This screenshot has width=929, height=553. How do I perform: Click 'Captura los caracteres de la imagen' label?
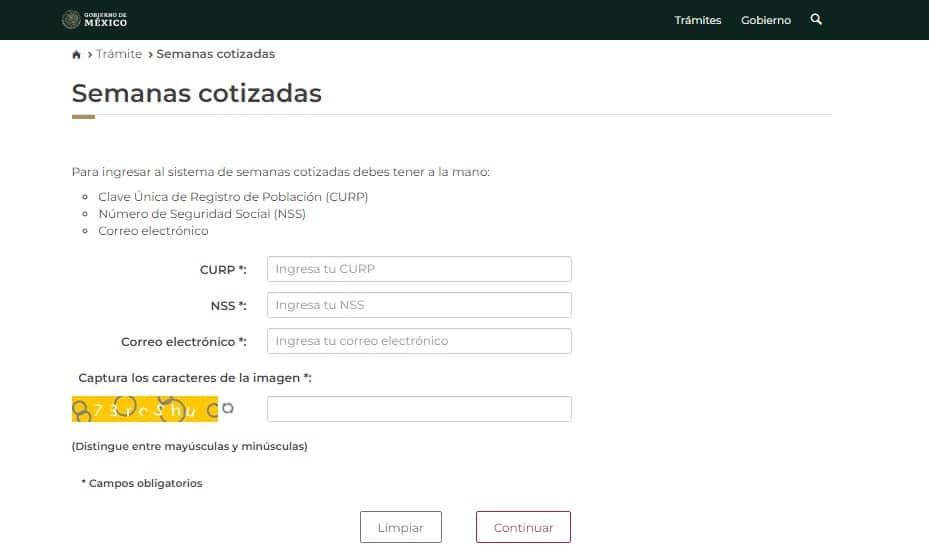click(x=195, y=378)
